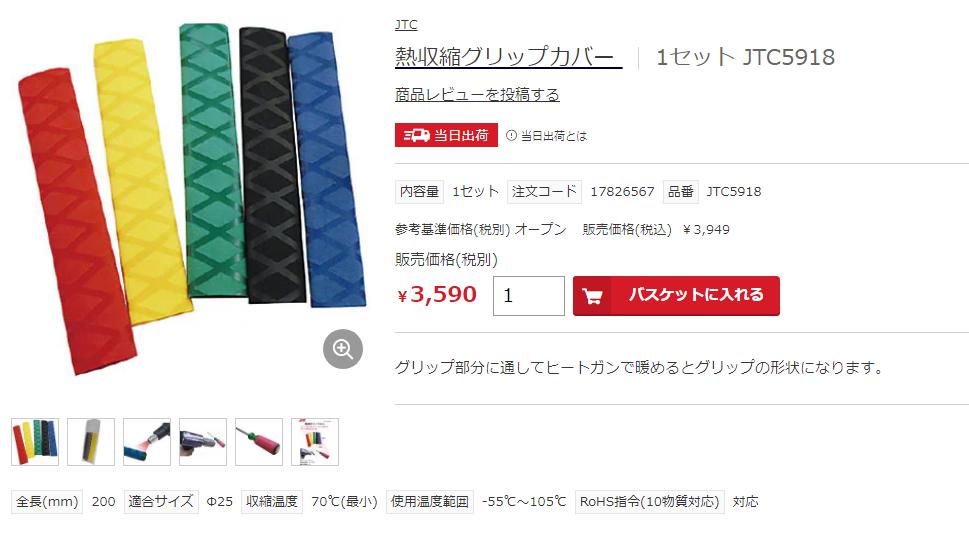Click the quantity input field
This screenshot has width=969, height=544.
tap(528, 295)
